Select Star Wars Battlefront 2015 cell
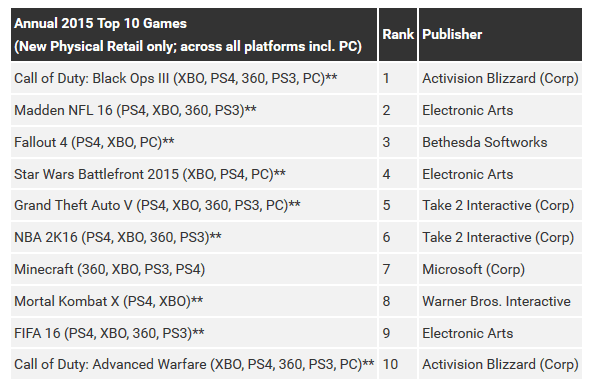The height and width of the screenshot is (392, 594). point(194,174)
